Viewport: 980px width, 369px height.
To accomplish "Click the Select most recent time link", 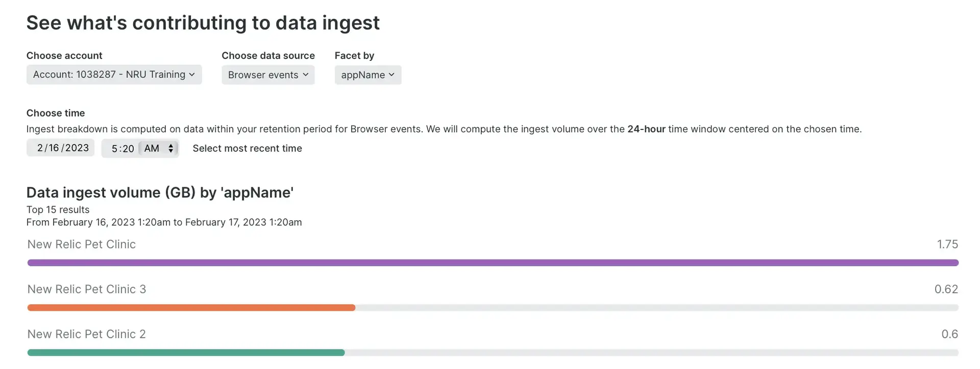I will [247, 149].
